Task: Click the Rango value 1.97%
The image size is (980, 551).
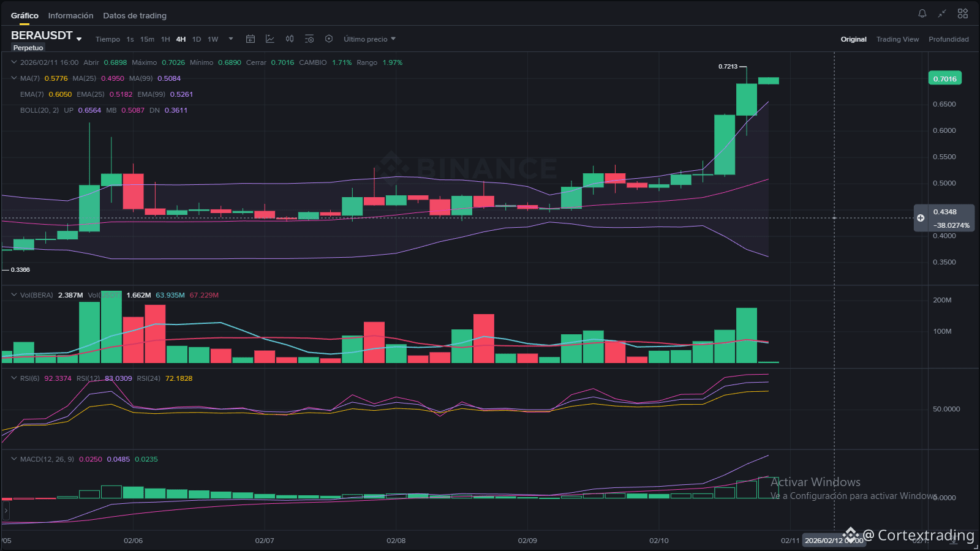Action: (393, 62)
